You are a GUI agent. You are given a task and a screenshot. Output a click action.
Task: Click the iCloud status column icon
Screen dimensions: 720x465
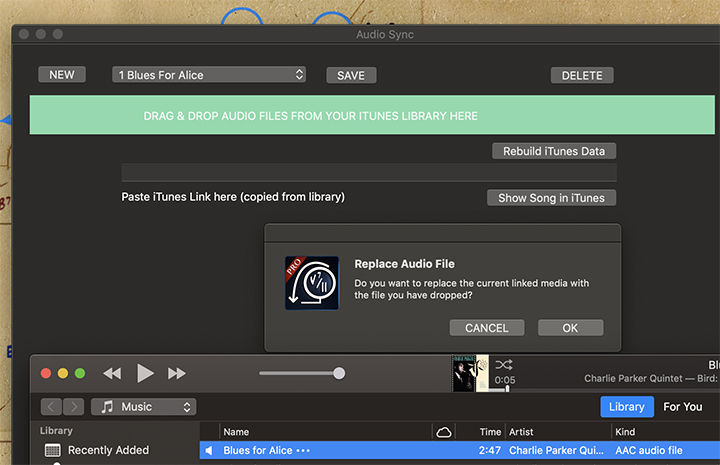444,432
